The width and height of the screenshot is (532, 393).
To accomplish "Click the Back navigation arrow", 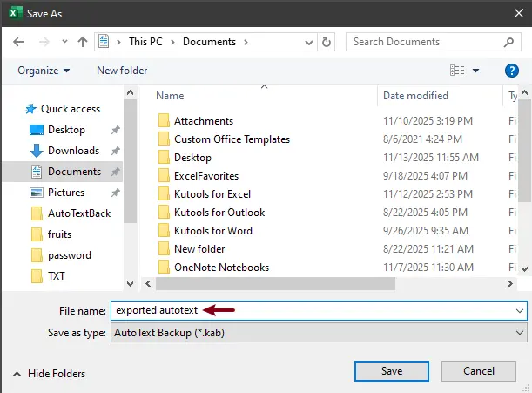I will point(19,42).
